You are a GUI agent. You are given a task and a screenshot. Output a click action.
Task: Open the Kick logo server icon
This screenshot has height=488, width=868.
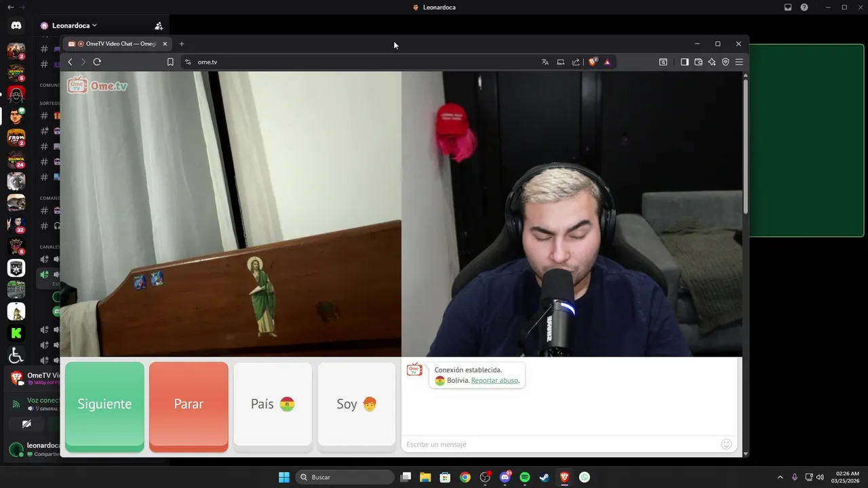coord(16,333)
